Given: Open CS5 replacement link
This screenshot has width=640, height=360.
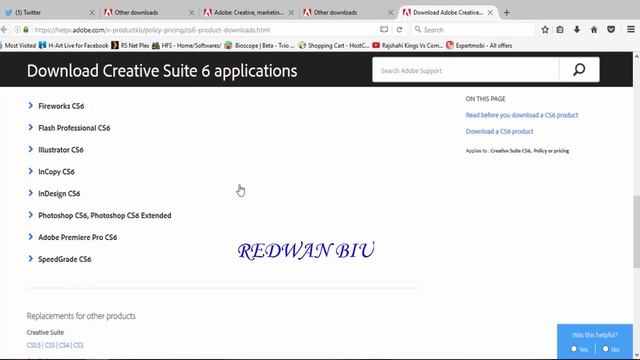Looking at the screenshot, I should pos(49,345).
